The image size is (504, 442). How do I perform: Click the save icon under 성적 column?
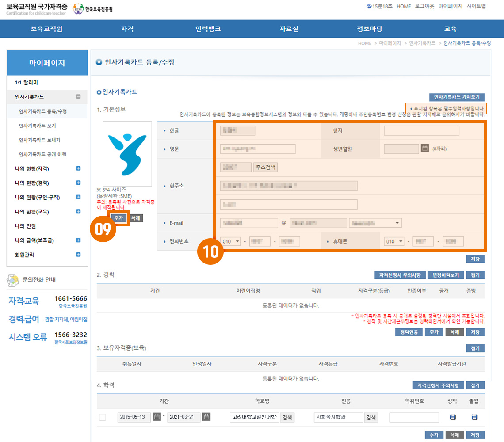point(453,417)
